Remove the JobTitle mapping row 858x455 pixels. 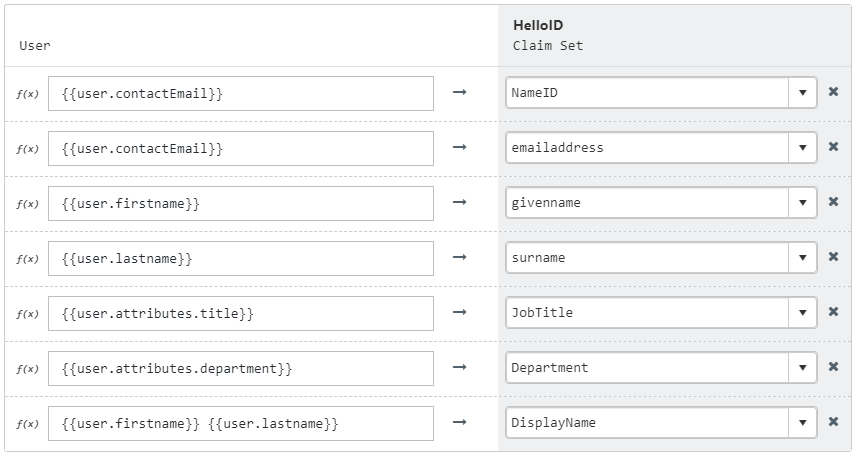pos(833,312)
